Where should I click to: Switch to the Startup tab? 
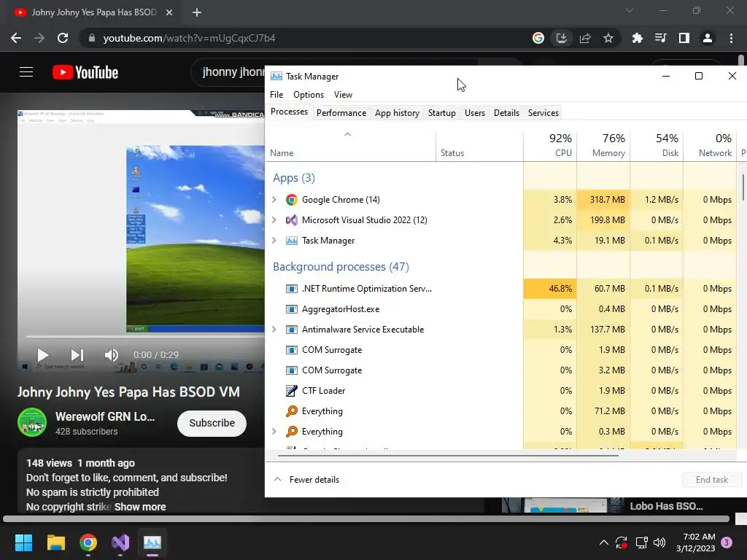[441, 113]
